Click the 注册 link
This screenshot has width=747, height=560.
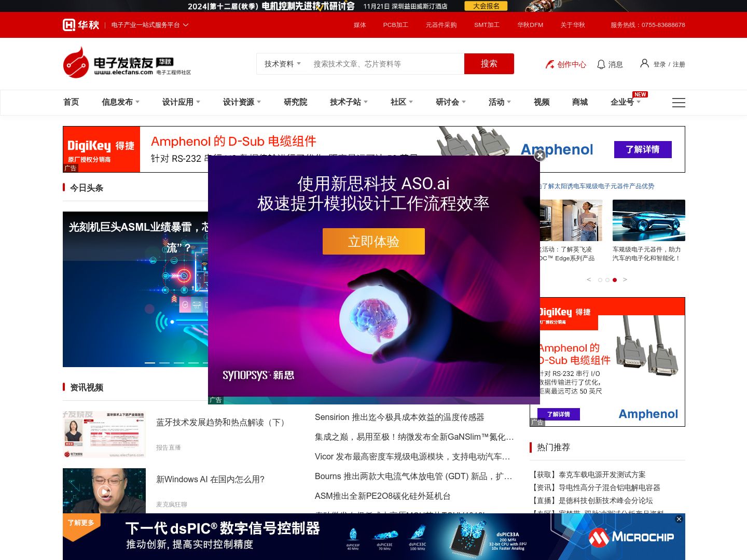pyautogui.click(x=679, y=64)
